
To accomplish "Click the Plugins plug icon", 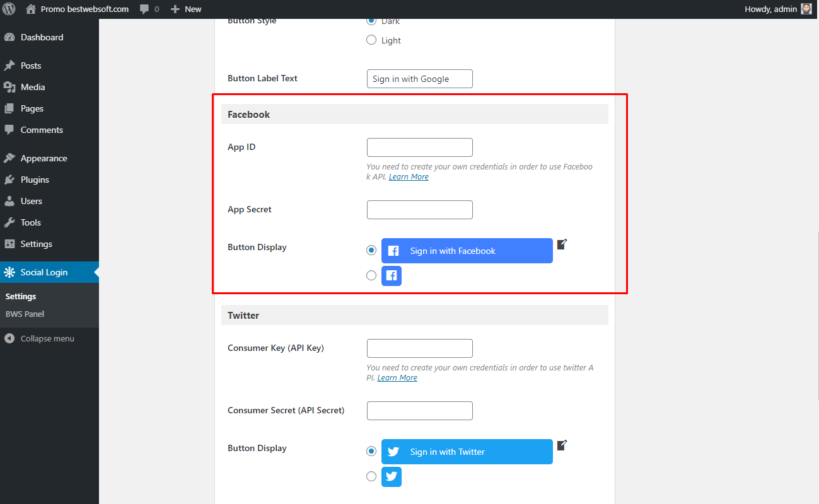I will coord(9,180).
